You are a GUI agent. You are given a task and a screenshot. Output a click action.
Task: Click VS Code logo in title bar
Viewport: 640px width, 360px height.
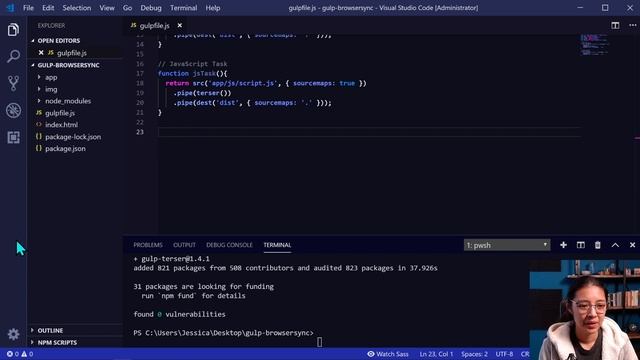pyautogui.click(x=10, y=8)
